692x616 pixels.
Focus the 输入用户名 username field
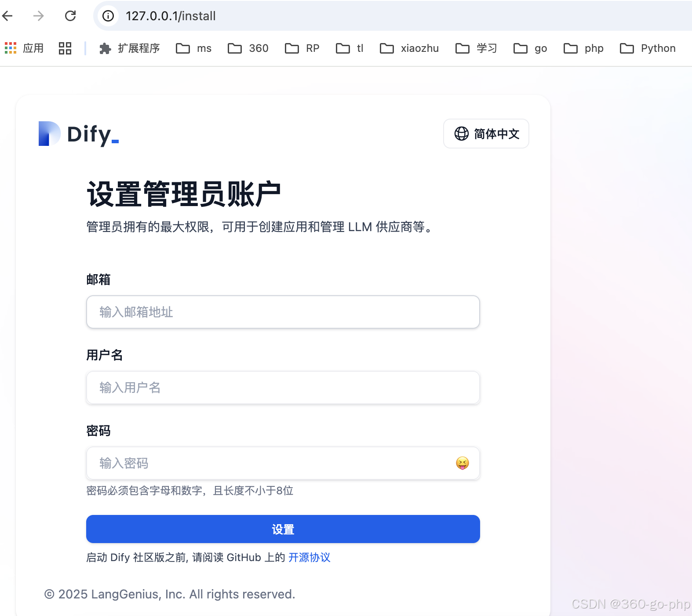point(283,388)
